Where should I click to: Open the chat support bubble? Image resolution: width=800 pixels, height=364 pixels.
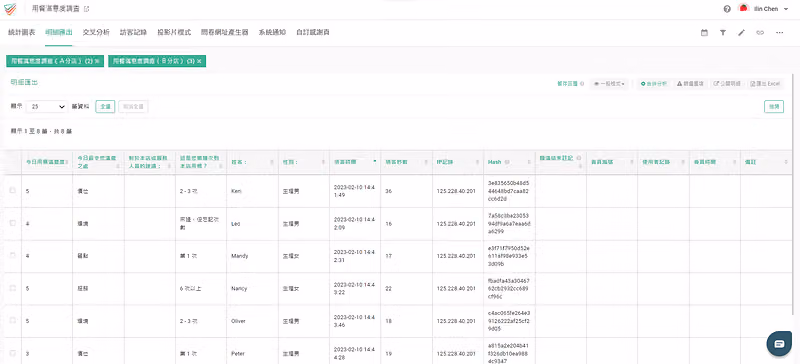[779, 343]
